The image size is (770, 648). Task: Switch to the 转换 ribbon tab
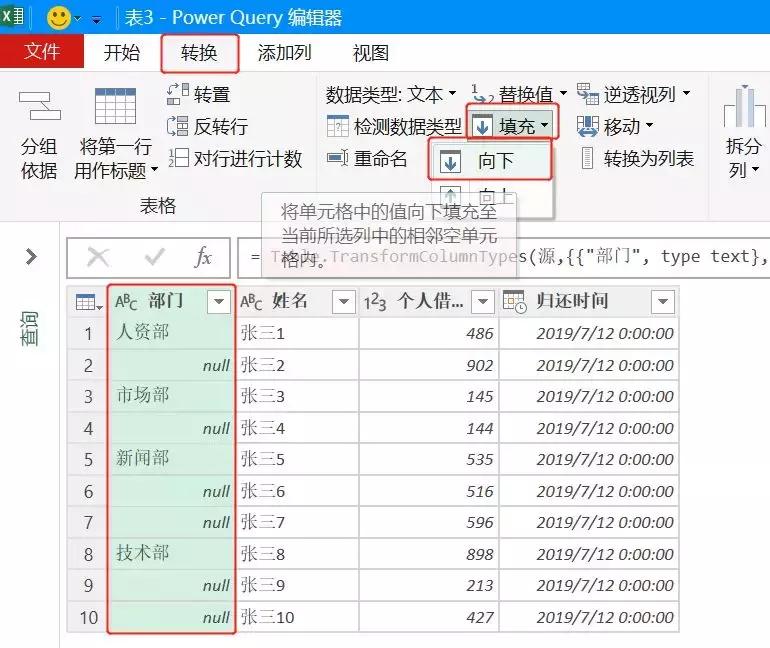click(x=199, y=53)
